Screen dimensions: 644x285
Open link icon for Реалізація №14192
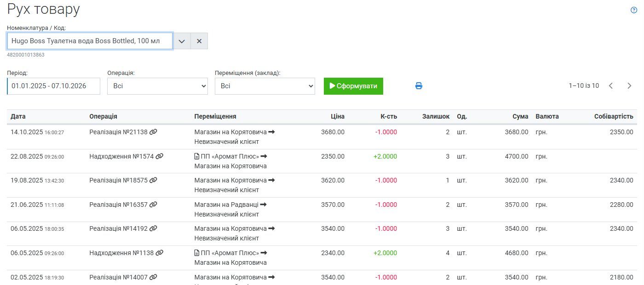pos(154,228)
